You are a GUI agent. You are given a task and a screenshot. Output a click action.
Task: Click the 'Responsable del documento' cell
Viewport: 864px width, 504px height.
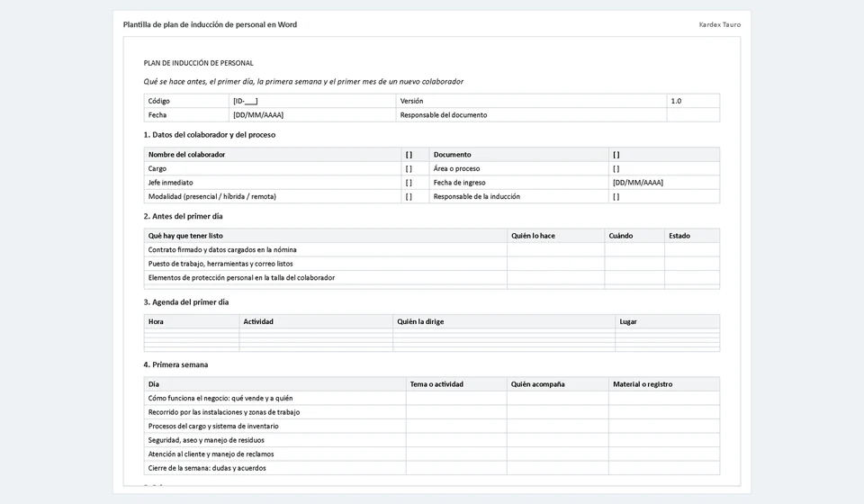click(531, 115)
